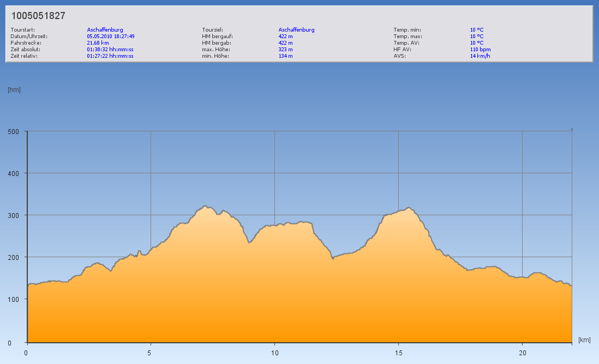Select the Tourziel value Aschaffenburg
Screen dimensions: 599x364
[x=296, y=30]
